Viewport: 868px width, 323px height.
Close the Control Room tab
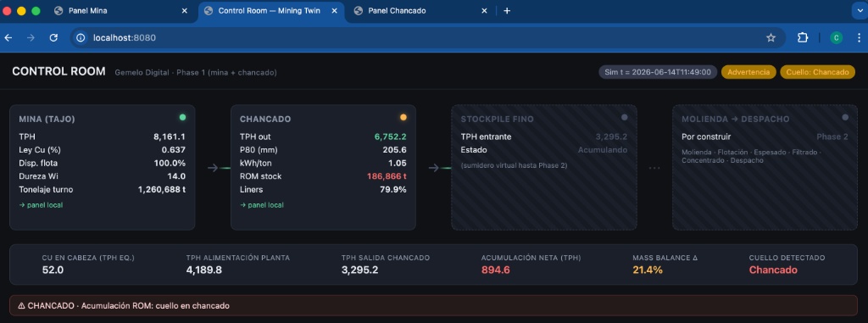(334, 10)
